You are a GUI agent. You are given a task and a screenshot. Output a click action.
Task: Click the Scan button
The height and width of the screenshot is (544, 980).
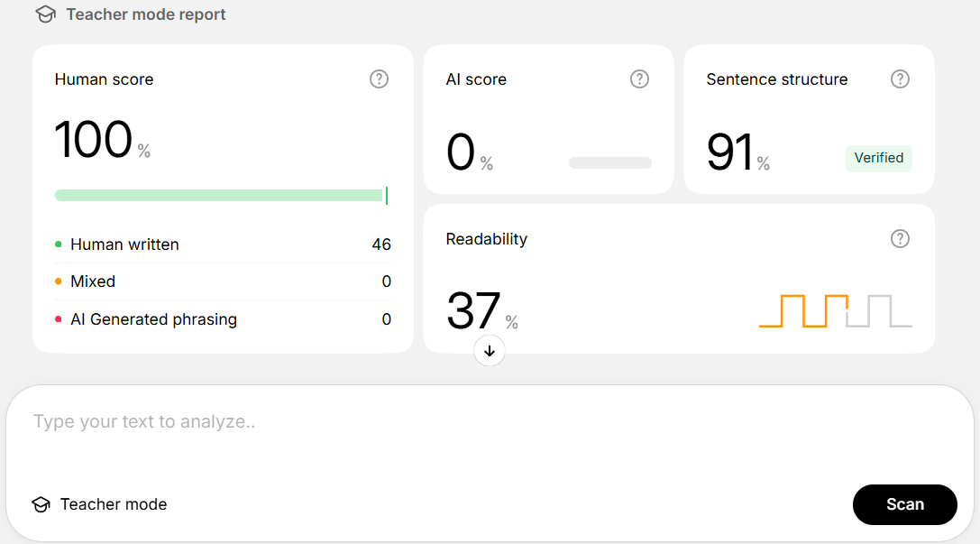pyautogui.click(x=904, y=504)
